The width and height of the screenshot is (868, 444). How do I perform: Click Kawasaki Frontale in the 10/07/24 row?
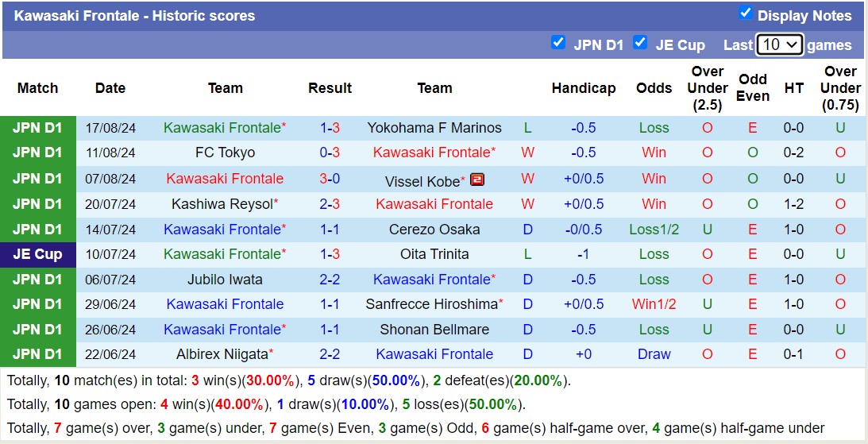point(222,254)
